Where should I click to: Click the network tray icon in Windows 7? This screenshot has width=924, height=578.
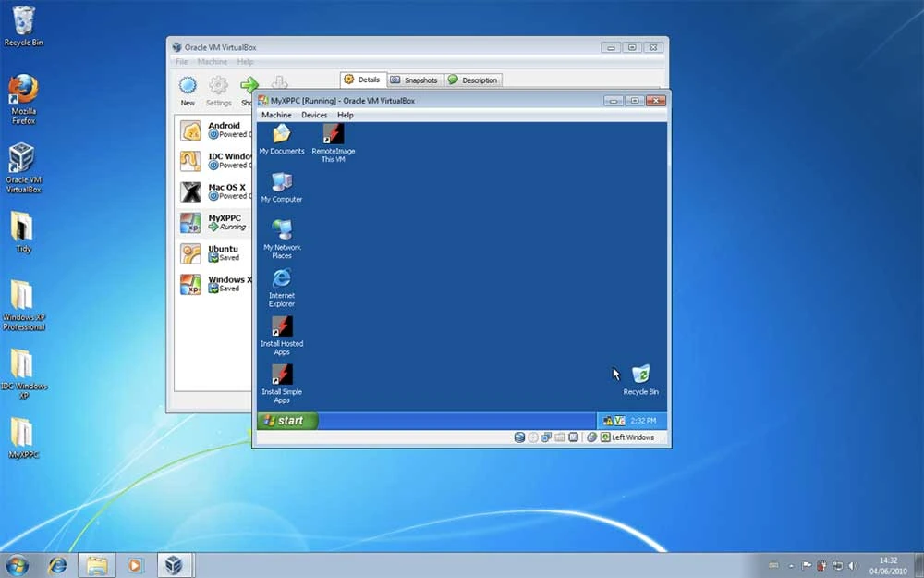[x=837, y=566]
